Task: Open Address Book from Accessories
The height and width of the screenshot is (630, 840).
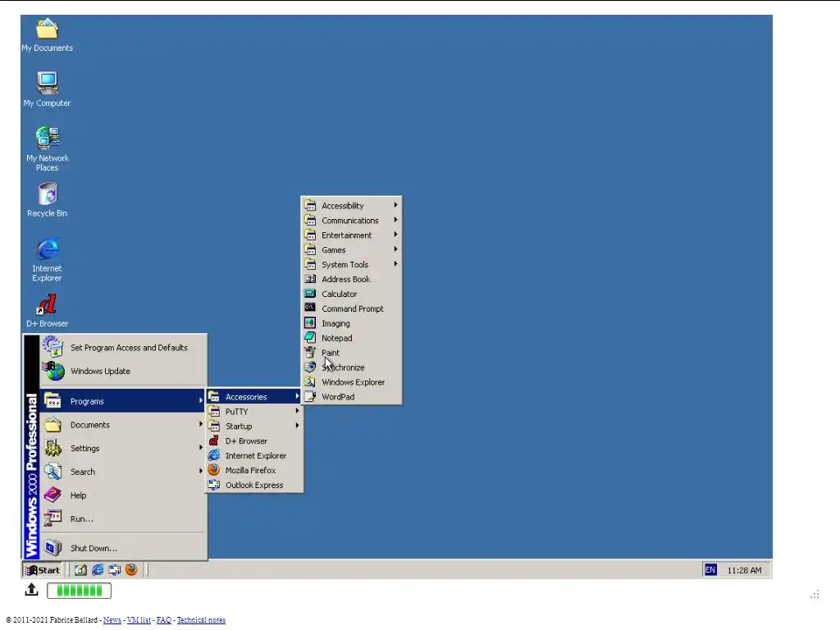Action: [x=351, y=279]
